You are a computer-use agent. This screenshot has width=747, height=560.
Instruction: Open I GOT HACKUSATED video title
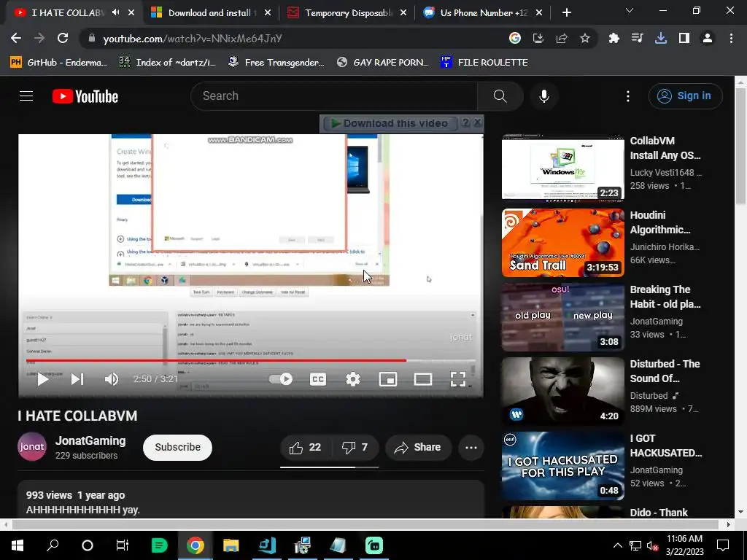665,446
